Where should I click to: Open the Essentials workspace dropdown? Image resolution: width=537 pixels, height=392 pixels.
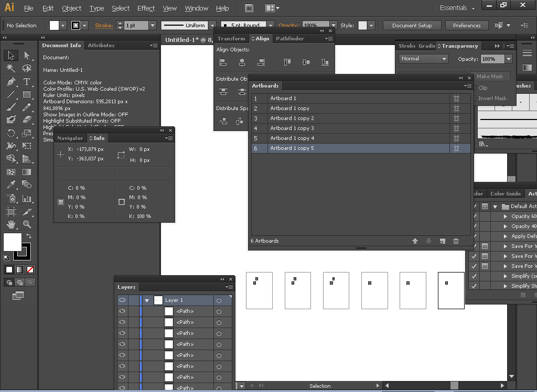[457, 8]
